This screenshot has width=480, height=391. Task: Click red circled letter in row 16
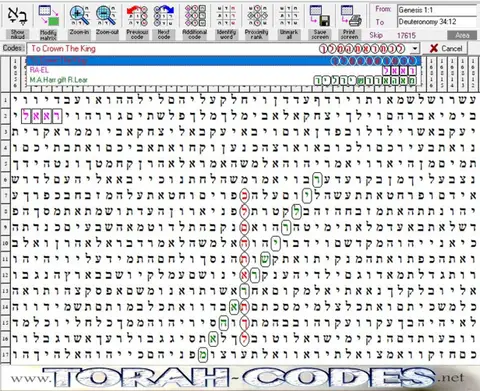coord(245,339)
